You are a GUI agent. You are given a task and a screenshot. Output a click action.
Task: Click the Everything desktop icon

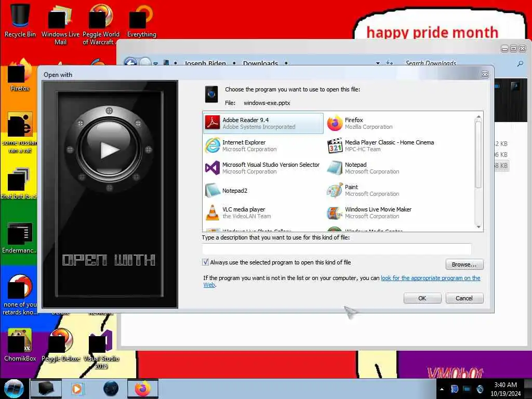click(x=141, y=20)
